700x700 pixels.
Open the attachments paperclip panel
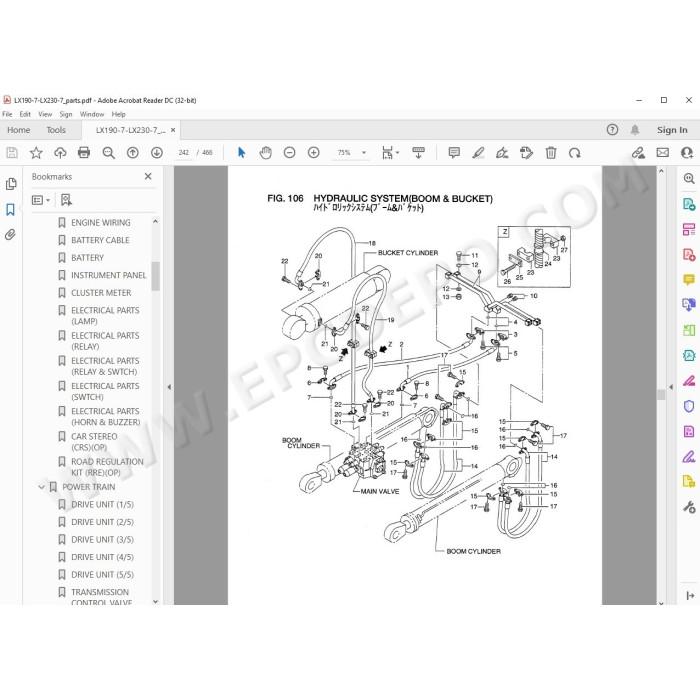tap(10, 235)
